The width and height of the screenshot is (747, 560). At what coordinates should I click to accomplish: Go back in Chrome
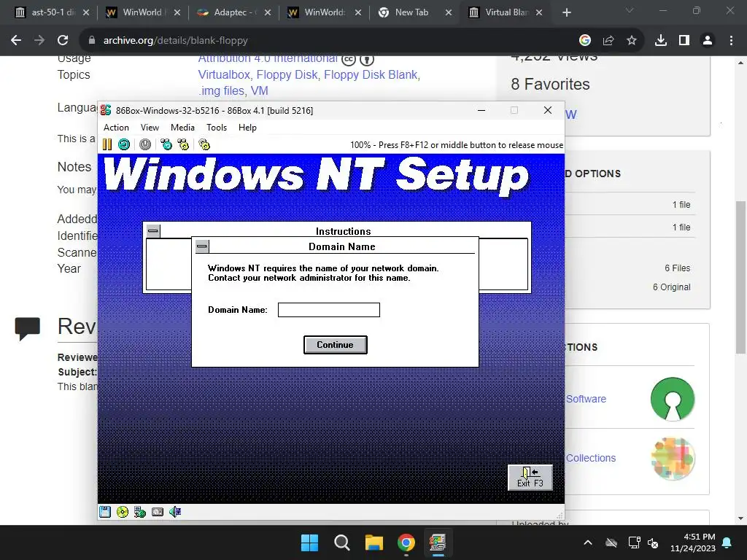pos(16,41)
